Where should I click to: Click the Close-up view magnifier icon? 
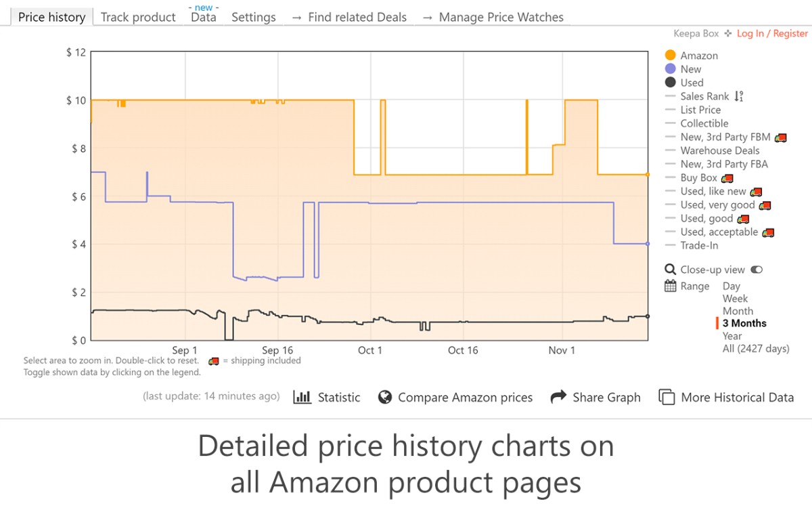click(x=671, y=270)
